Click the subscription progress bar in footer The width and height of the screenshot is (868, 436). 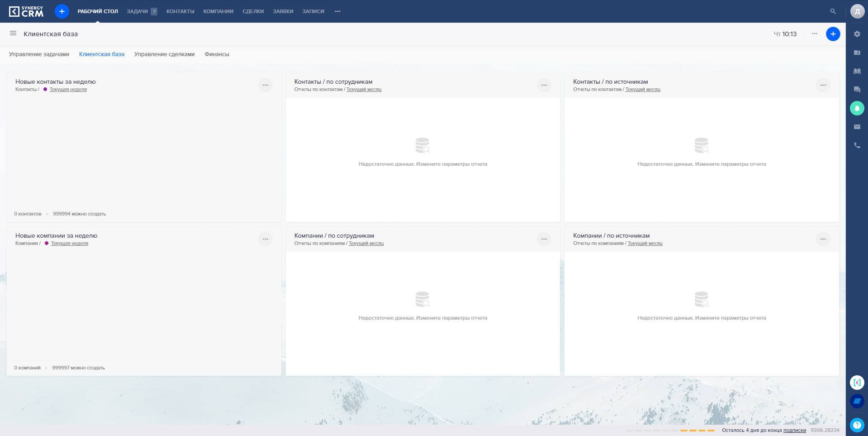tap(670, 431)
